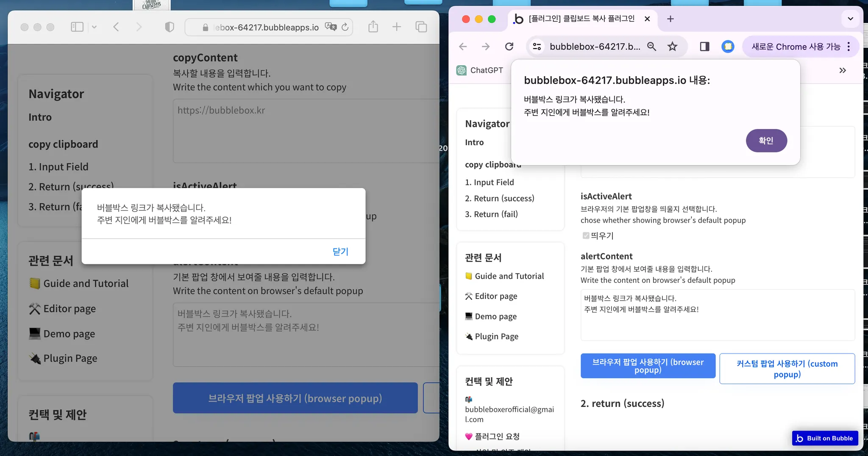The height and width of the screenshot is (456, 868).
Task: Open Plugin Page in Safari sidebar
Action: [63, 358]
